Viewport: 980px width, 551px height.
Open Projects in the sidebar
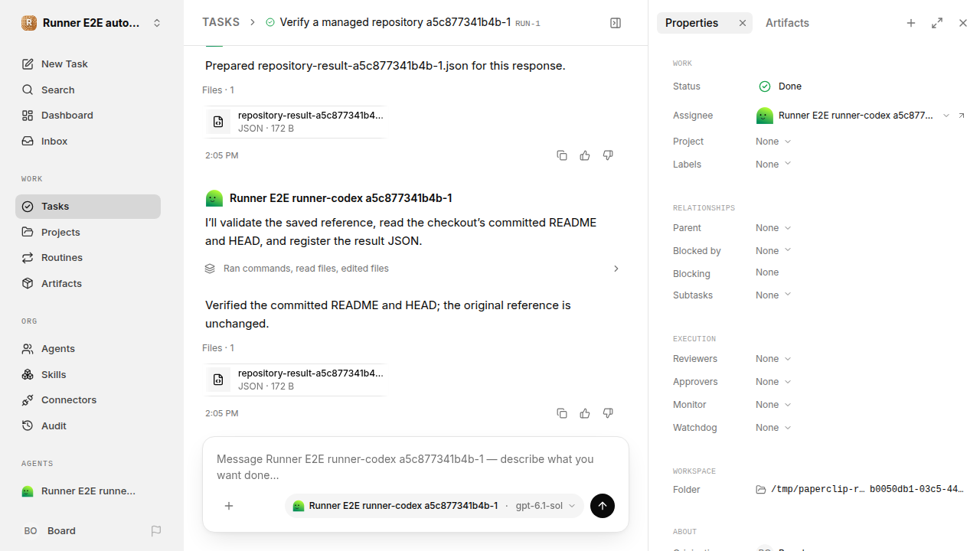point(88,232)
